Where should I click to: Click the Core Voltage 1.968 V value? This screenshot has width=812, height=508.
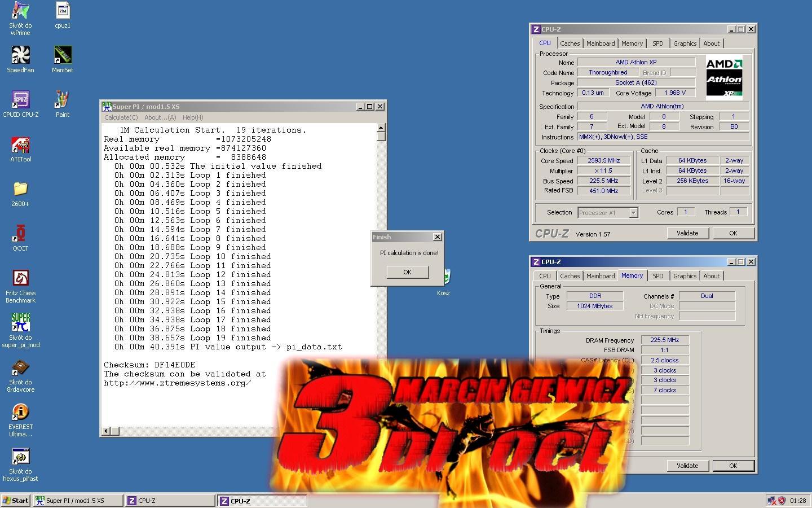pyautogui.click(x=675, y=93)
